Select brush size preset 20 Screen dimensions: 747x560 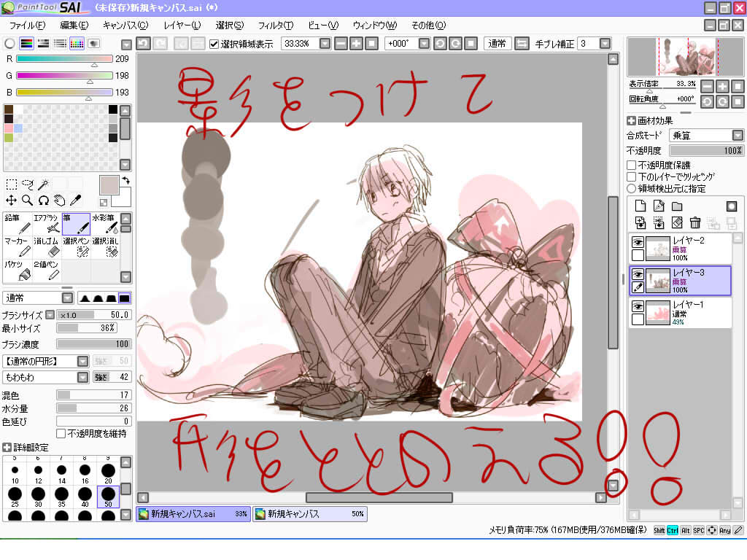(x=108, y=474)
